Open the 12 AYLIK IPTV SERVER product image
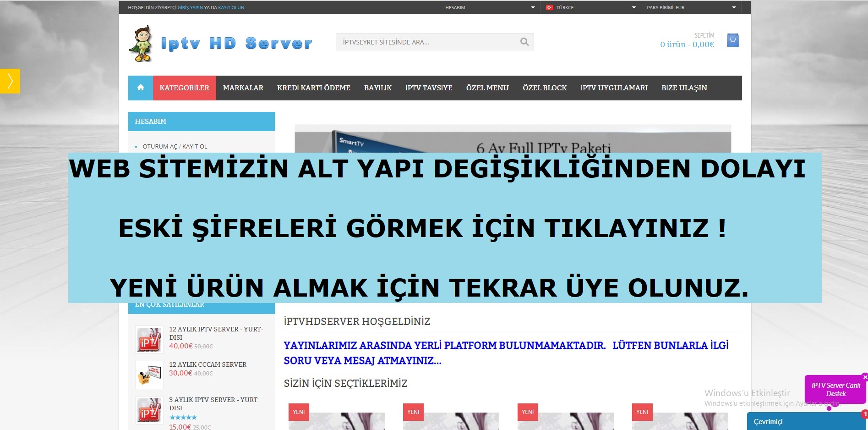868x430 pixels. pos(149,339)
